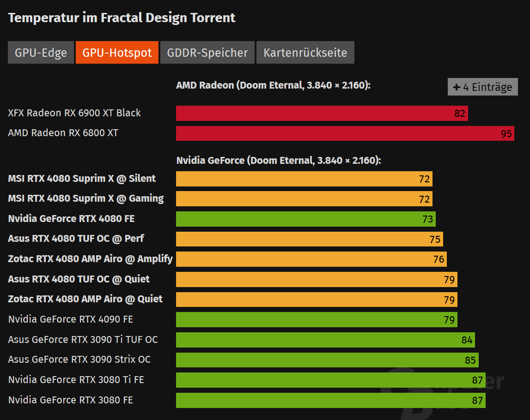Select the GPU-Hotspot tab

[117, 52]
